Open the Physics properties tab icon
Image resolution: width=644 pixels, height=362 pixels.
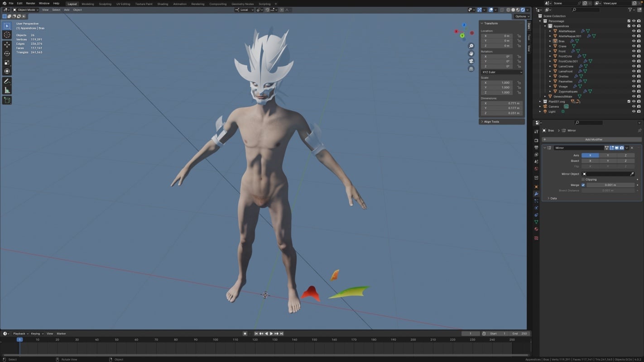point(536,208)
